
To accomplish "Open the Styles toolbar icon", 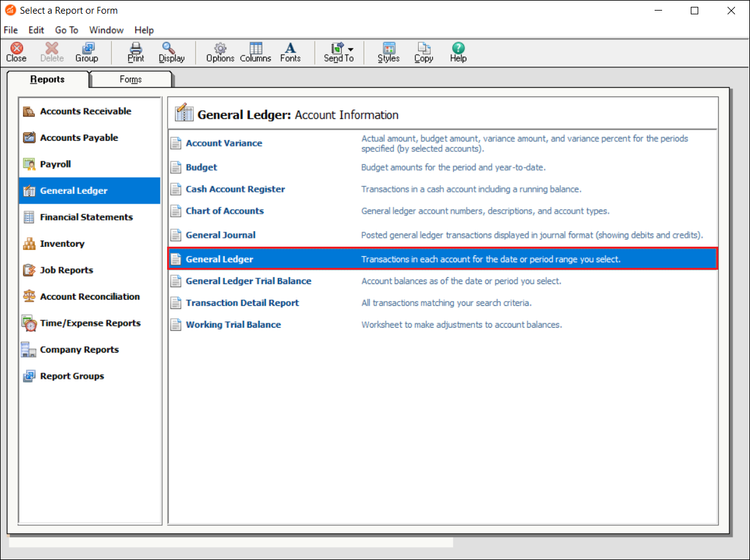I will pos(388,52).
